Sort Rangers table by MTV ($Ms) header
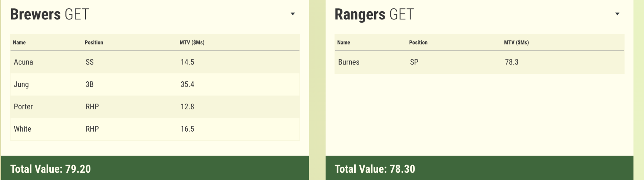 click(x=516, y=42)
